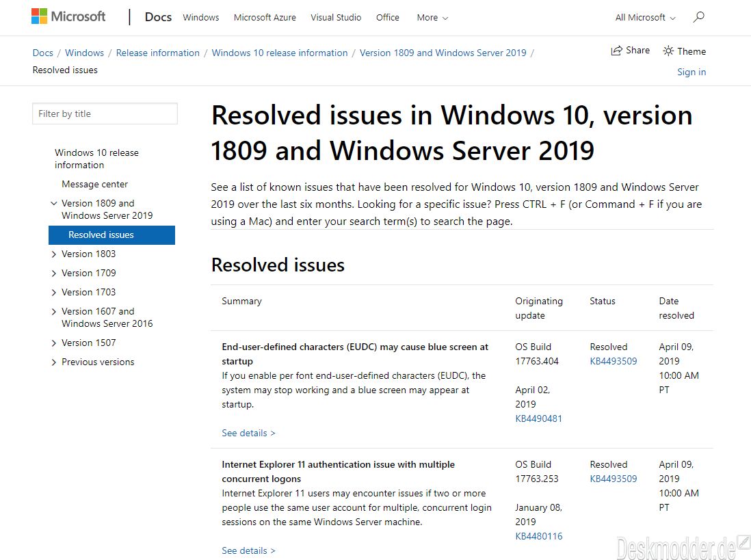Screen dimensions: 751x560
Task: Open Message center in sidebar
Action: click(95, 185)
